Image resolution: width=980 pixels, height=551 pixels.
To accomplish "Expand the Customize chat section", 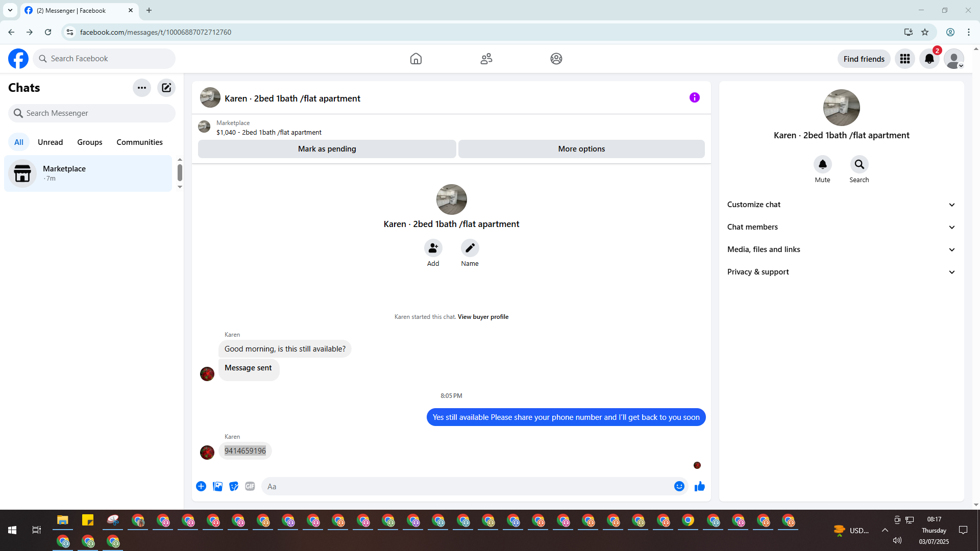I will coord(841,205).
